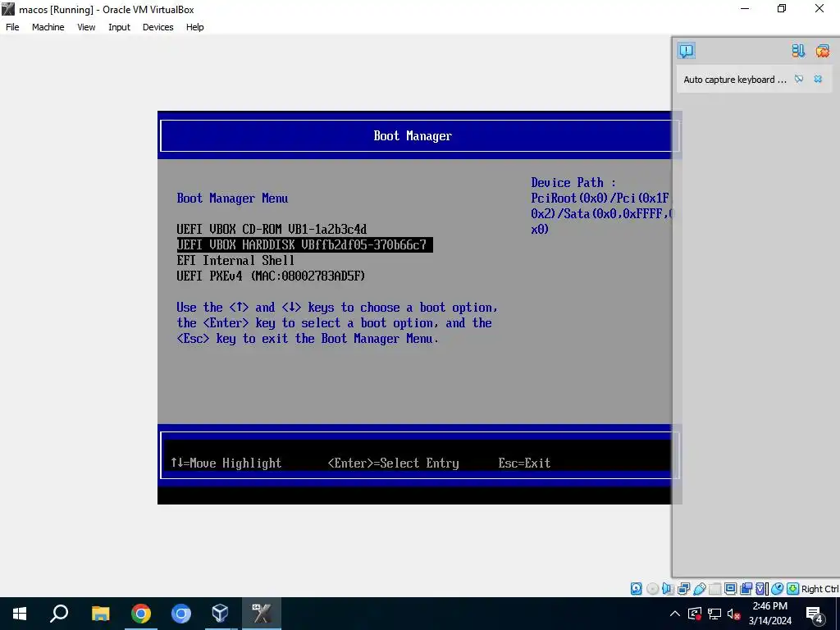The image size is (840, 630).
Task: Open Windows Search from the taskbar
Action: [x=59, y=614]
